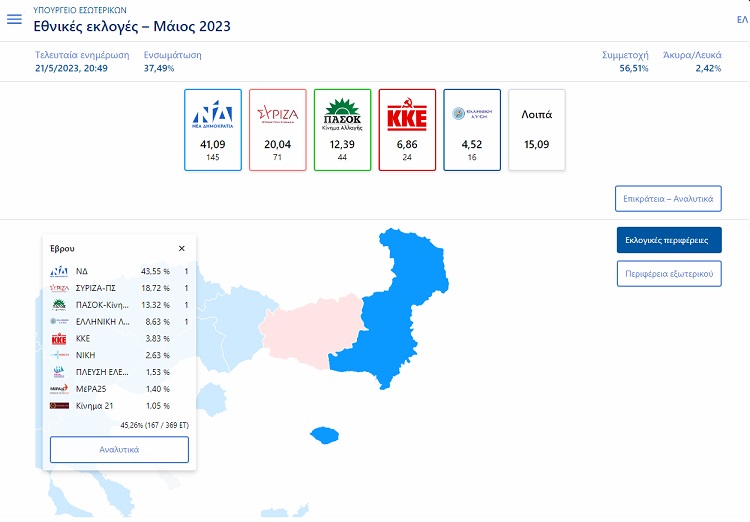The width and height of the screenshot is (750, 522).
Task: Click the ΜέΡΑ25 logo in Έβρου list
Action: (x=59, y=389)
